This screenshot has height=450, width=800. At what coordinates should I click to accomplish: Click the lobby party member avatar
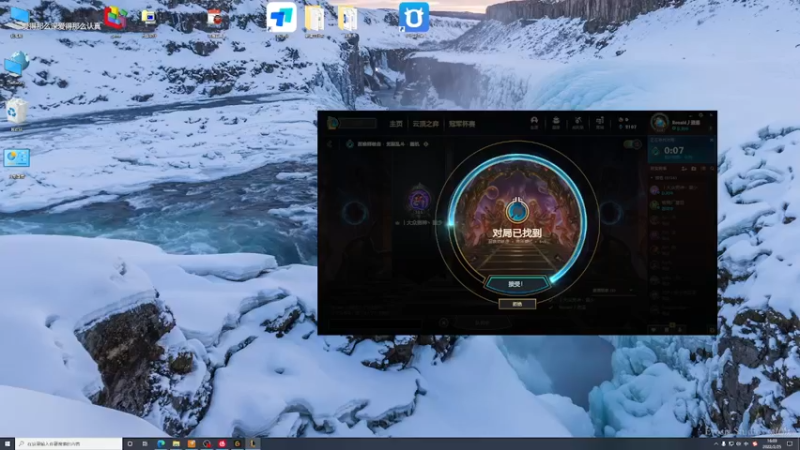coord(419,200)
